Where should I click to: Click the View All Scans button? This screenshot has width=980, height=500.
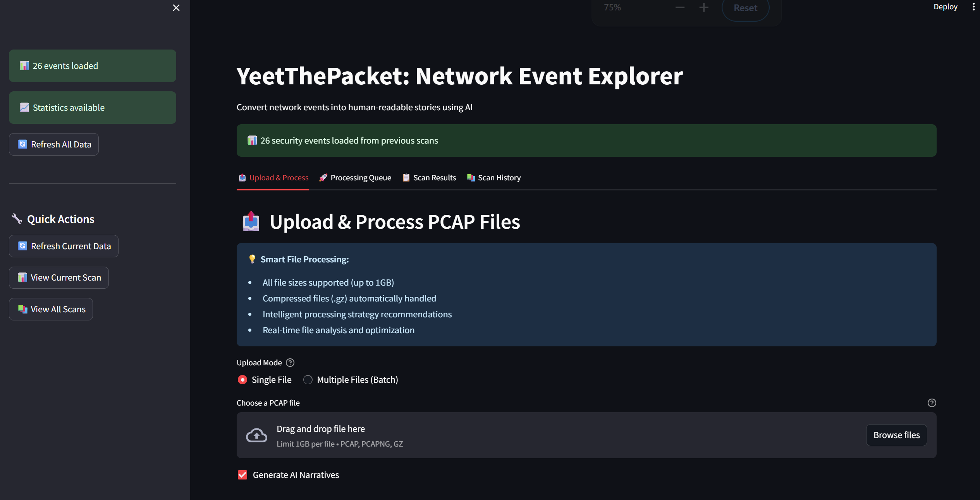(51, 309)
